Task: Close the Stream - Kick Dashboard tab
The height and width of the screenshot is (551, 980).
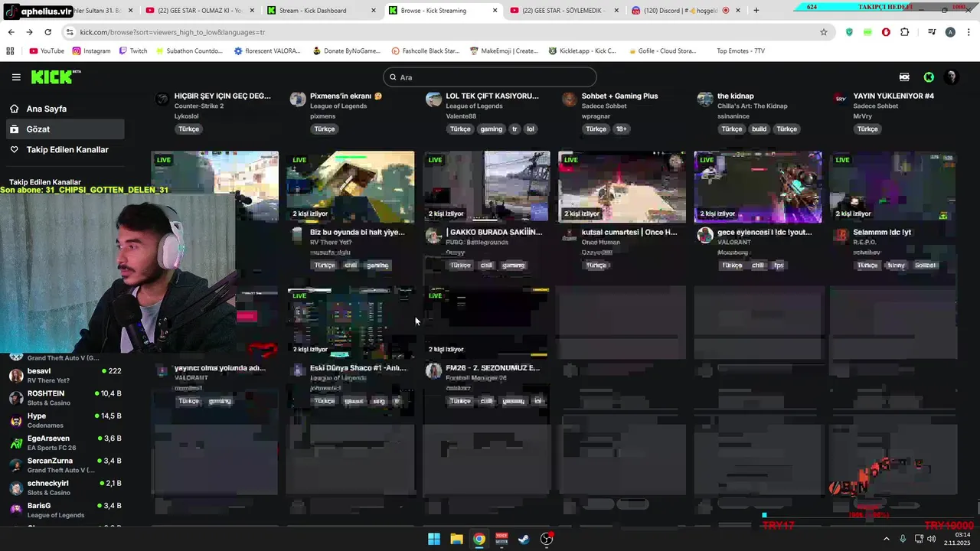Action: (374, 11)
